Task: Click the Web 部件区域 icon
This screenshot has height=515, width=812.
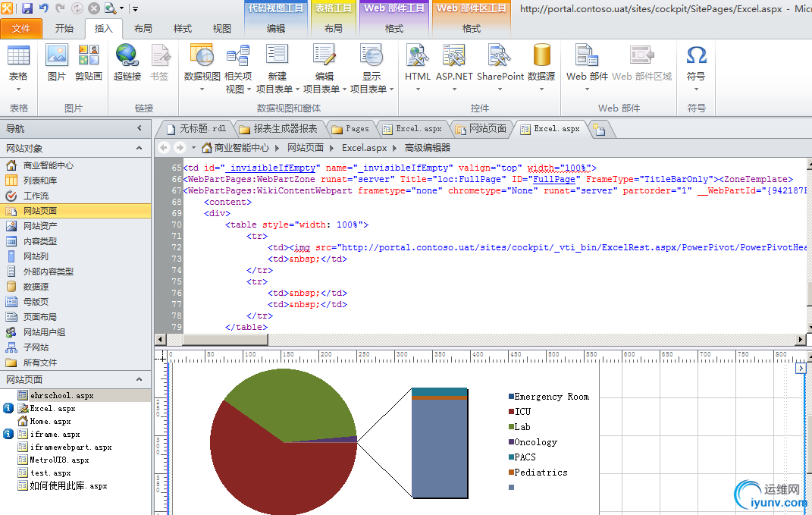Action: pyautogui.click(x=641, y=56)
